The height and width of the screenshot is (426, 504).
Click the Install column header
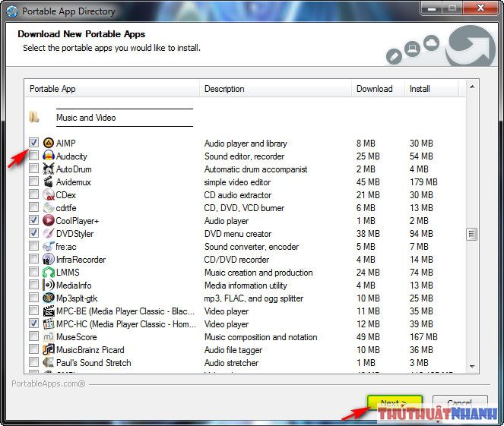(431, 89)
